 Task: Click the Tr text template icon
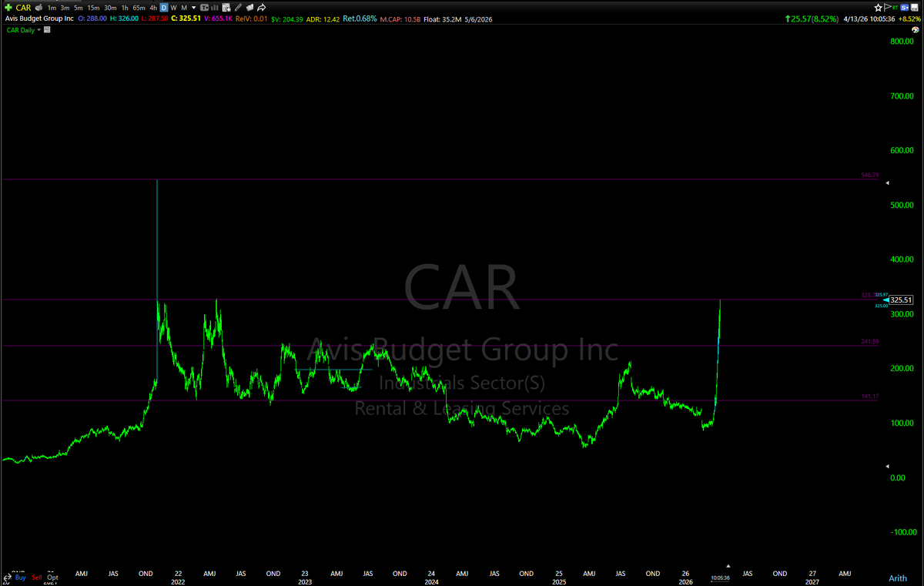[204, 8]
